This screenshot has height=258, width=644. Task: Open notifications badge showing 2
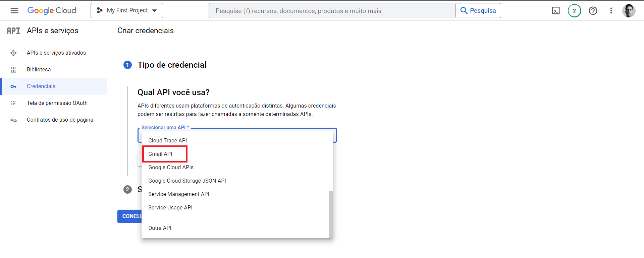(x=574, y=11)
